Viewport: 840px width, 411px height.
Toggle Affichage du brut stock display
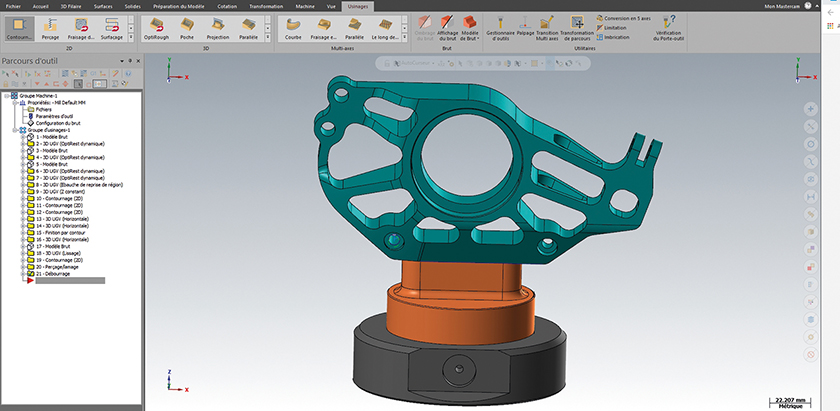click(x=448, y=27)
